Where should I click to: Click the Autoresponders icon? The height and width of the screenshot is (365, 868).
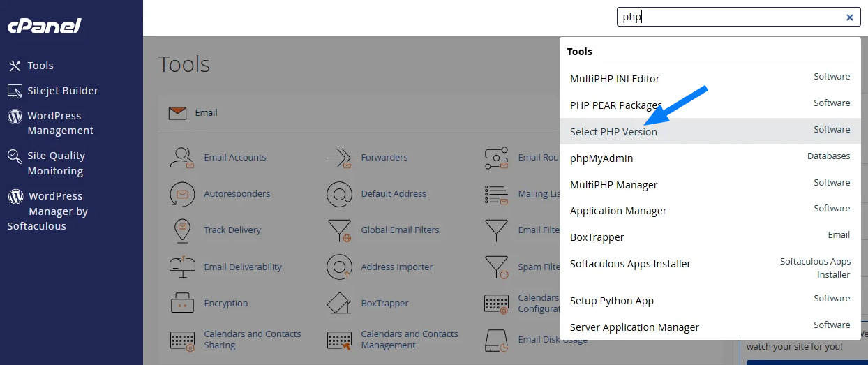[181, 194]
